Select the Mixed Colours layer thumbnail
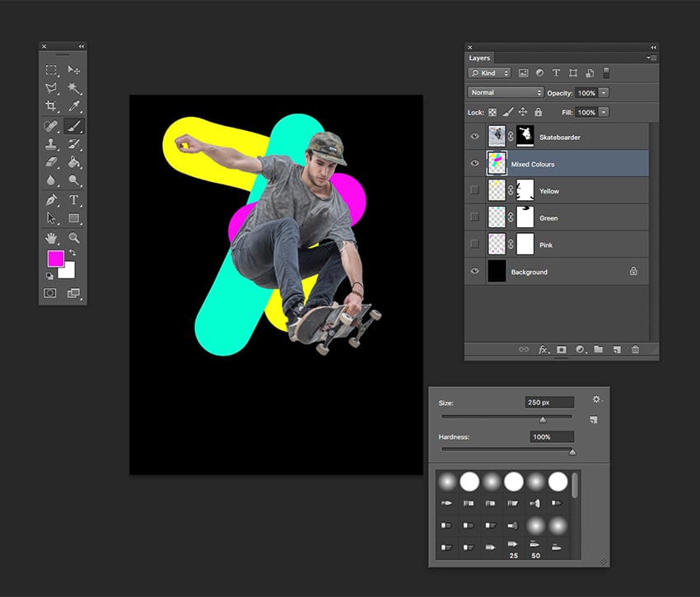The width and height of the screenshot is (700, 597). (497, 163)
